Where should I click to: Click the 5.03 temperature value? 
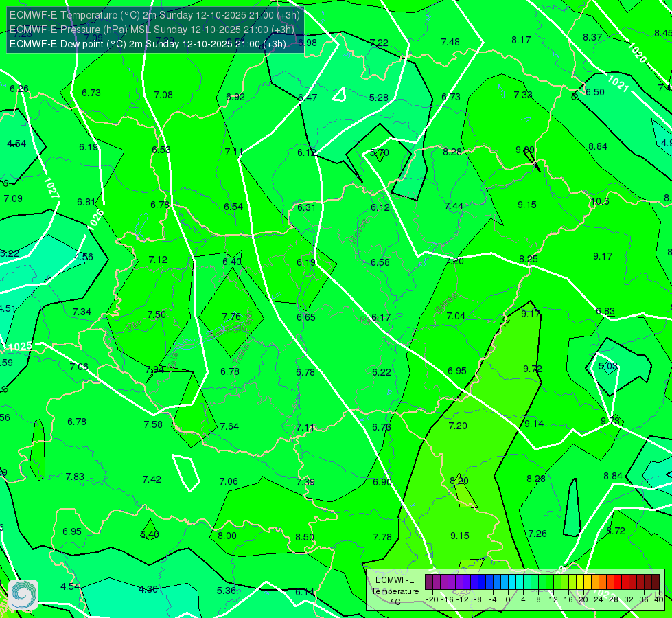pos(607,366)
